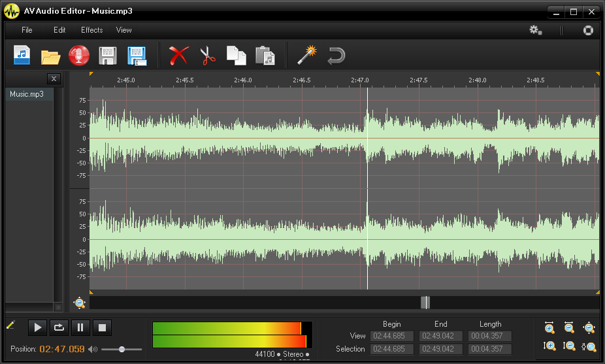Delete selection with red X icon
The height and width of the screenshot is (364, 605).
coord(179,56)
